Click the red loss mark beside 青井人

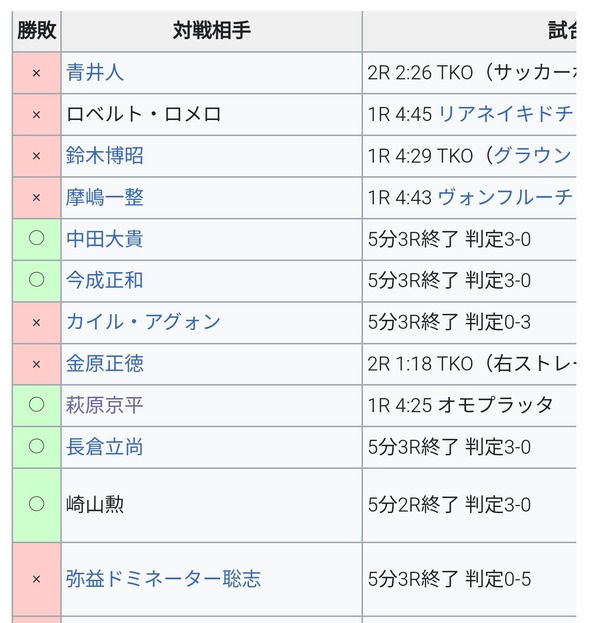click(x=37, y=73)
